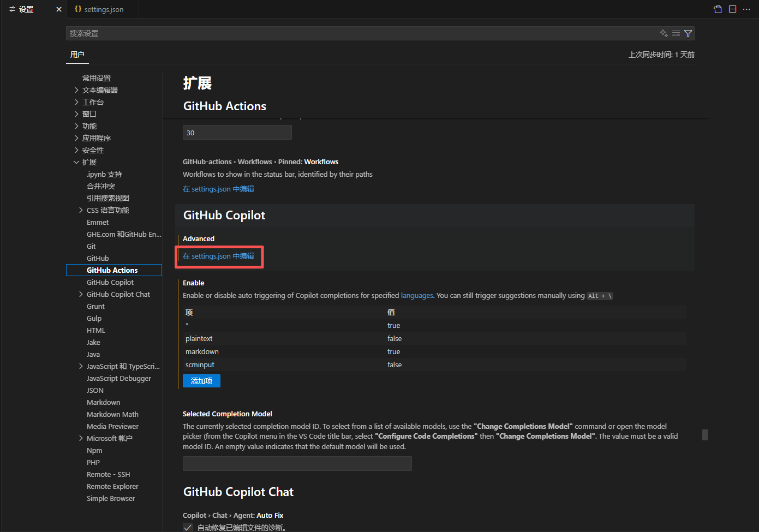Image resolution: width=759 pixels, height=532 pixels.
Task: Open JSON extension settings
Action: point(95,390)
